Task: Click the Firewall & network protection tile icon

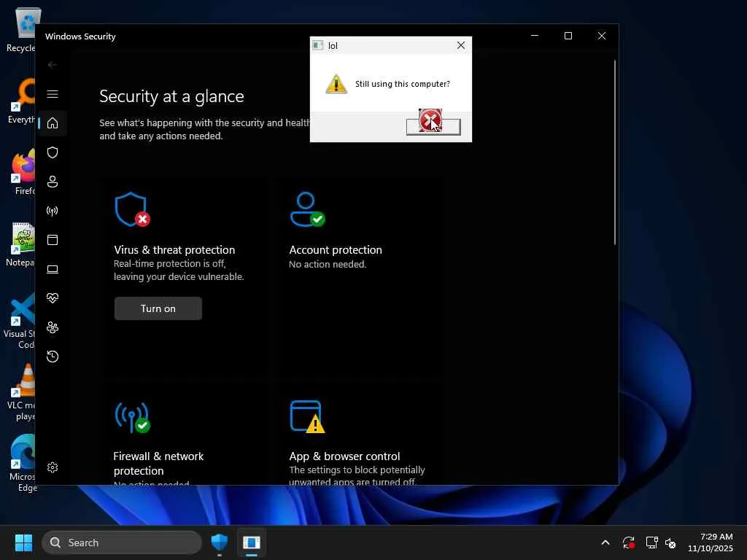Action: pos(133,417)
